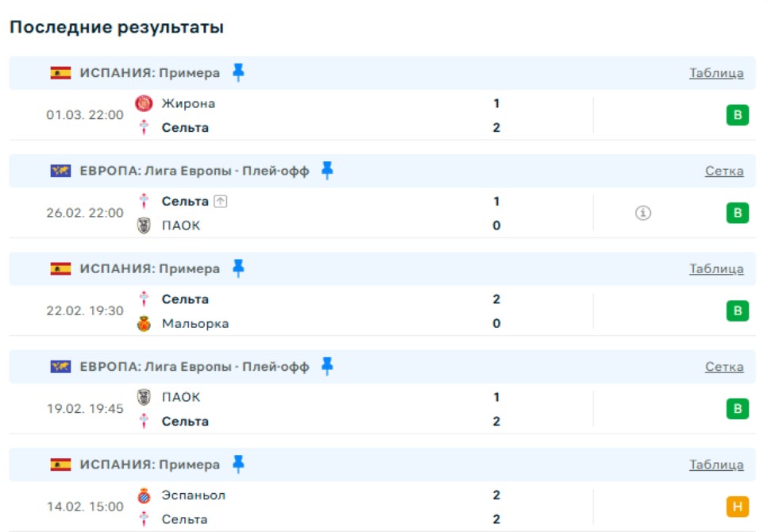Click the Spain flag in the top header
The height and width of the screenshot is (532, 767).
(x=60, y=73)
